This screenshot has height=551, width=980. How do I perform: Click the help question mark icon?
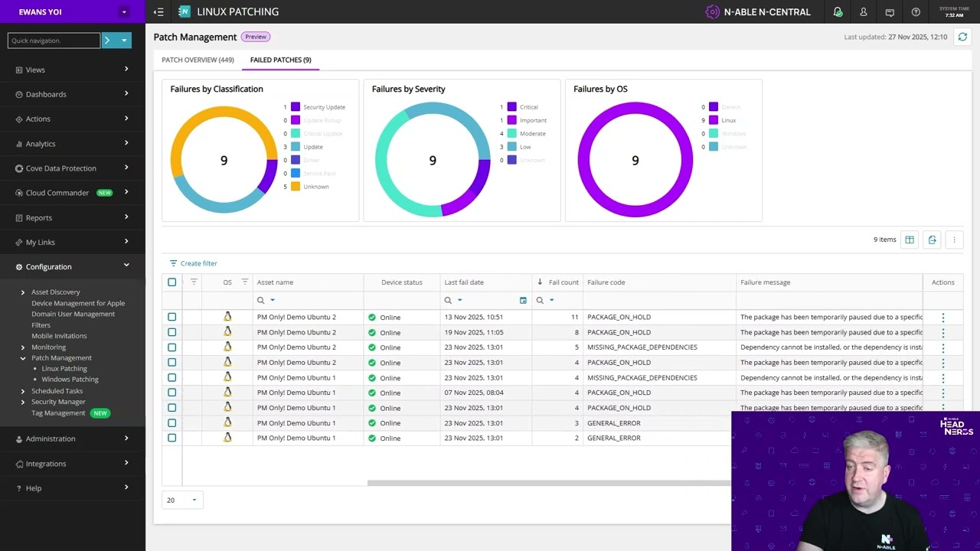(916, 12)
